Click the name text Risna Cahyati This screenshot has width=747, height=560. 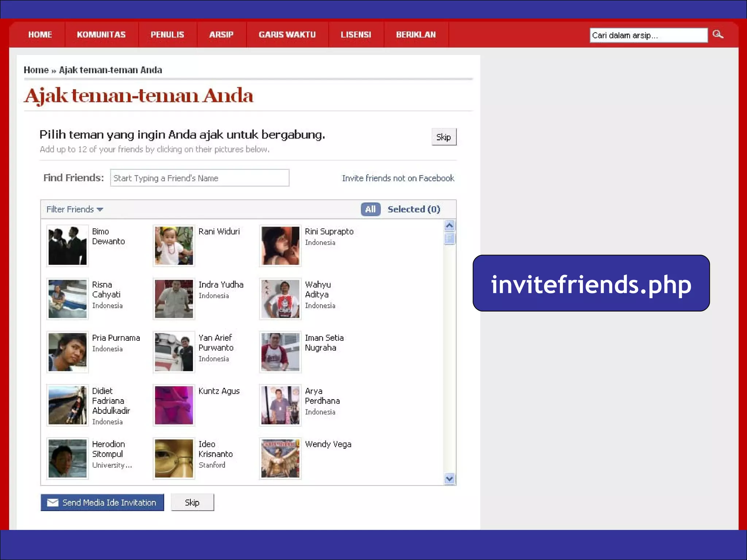click(106, 289)
